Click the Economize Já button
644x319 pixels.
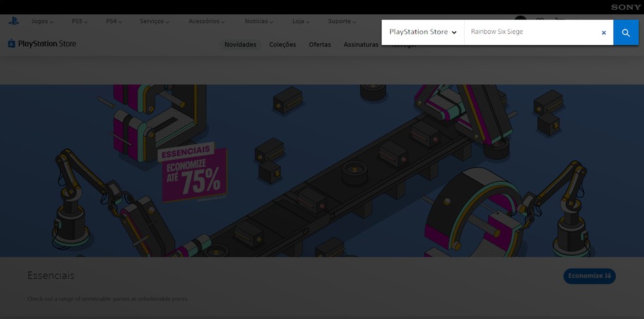pyautogui.click(x=590, y=276)
